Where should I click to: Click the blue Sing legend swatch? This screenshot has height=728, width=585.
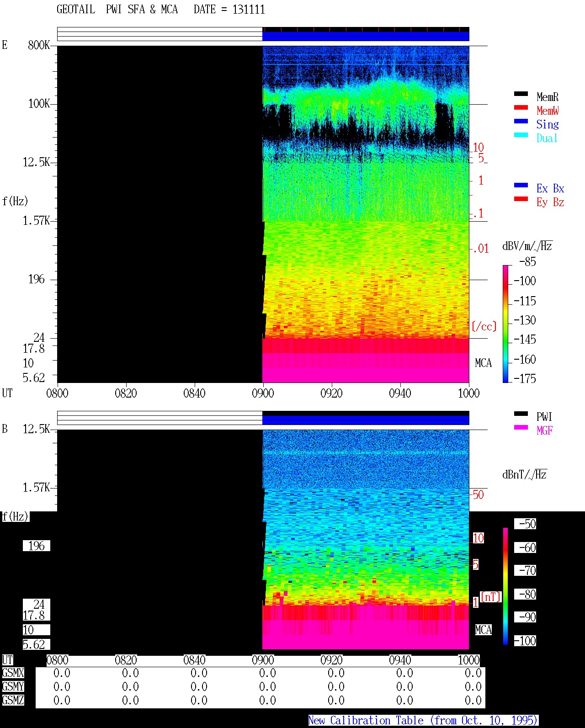[x=521, y=121]
